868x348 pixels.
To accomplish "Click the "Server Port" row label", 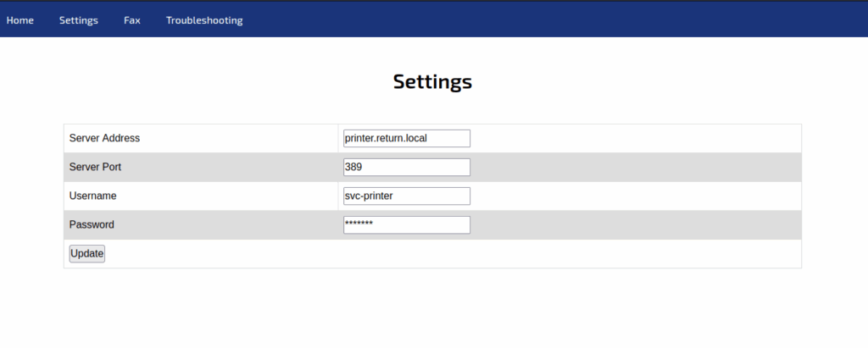I will pos(95,167).
